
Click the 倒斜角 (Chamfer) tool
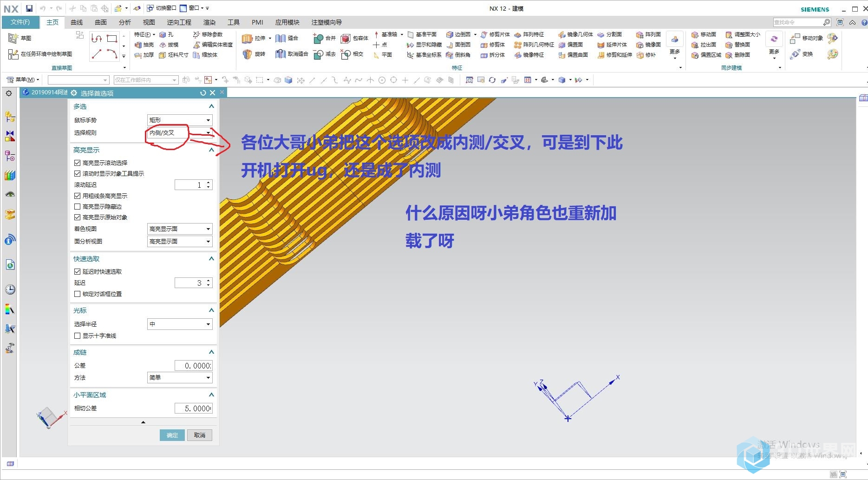(458, 55)
